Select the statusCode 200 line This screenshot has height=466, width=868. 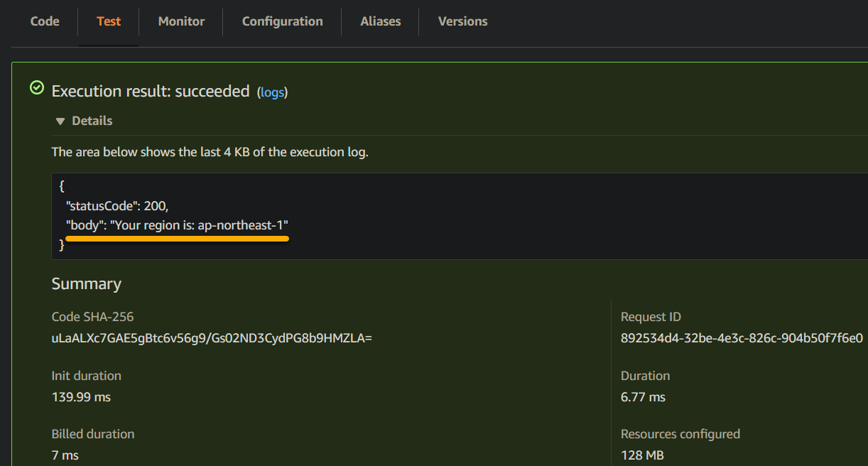click(x=117, y=206)
